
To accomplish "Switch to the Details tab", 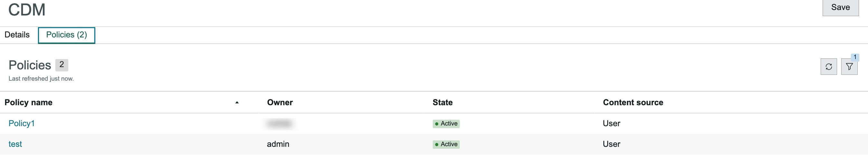I will 17,35.
